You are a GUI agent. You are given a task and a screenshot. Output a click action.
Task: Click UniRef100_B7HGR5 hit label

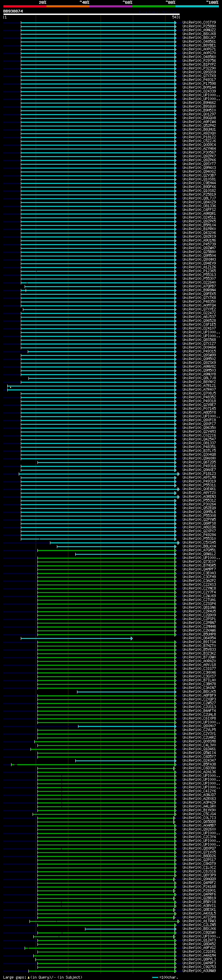(x=199, y=565)
